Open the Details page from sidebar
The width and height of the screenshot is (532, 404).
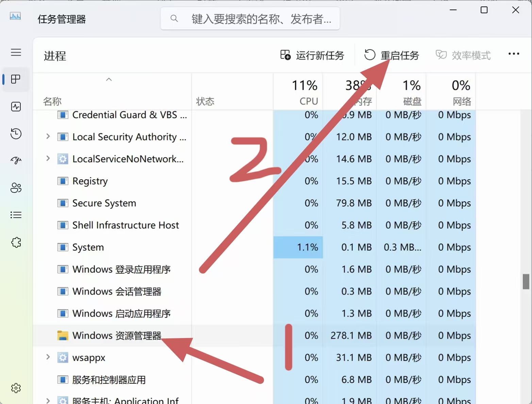coord(16,215)
